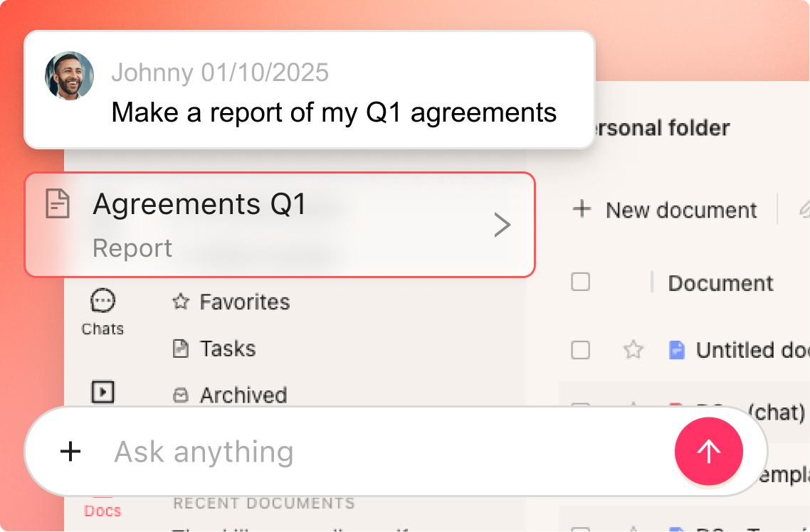Click the document icon on the Agreements Q1 card

click(x=57, y=204)
